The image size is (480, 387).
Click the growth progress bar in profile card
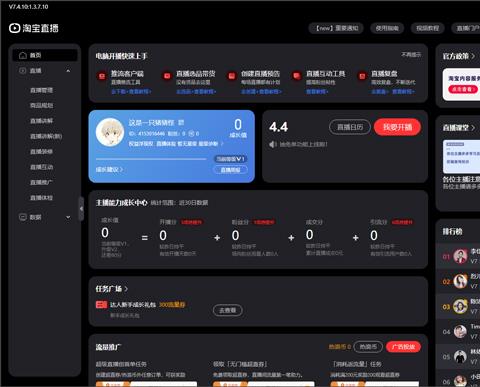tap(151, 159)
